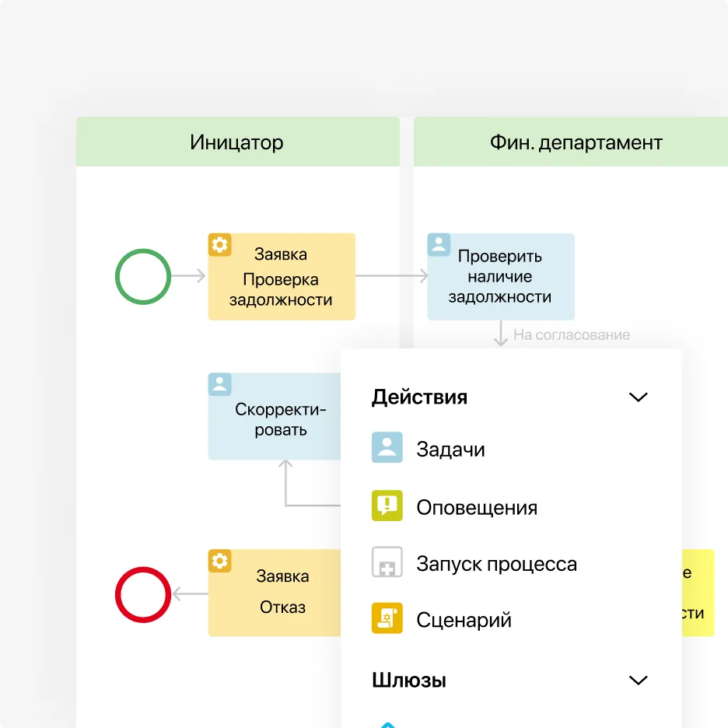This screenshot has height=728, width=728.
Task: Select the Задачи action icon in the palette
Action: point(387,449)
